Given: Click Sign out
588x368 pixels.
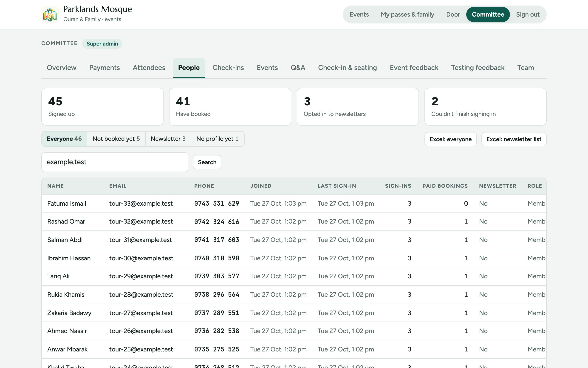Looking at the screenshot, I should (528, 14).
